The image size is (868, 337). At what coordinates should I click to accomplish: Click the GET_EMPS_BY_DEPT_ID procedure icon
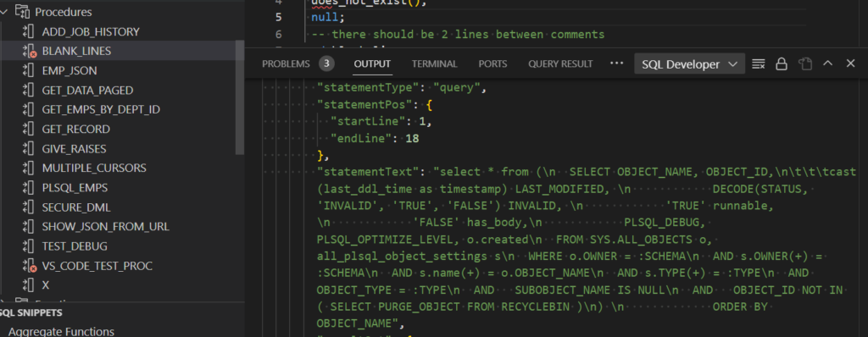click(28, 109)
